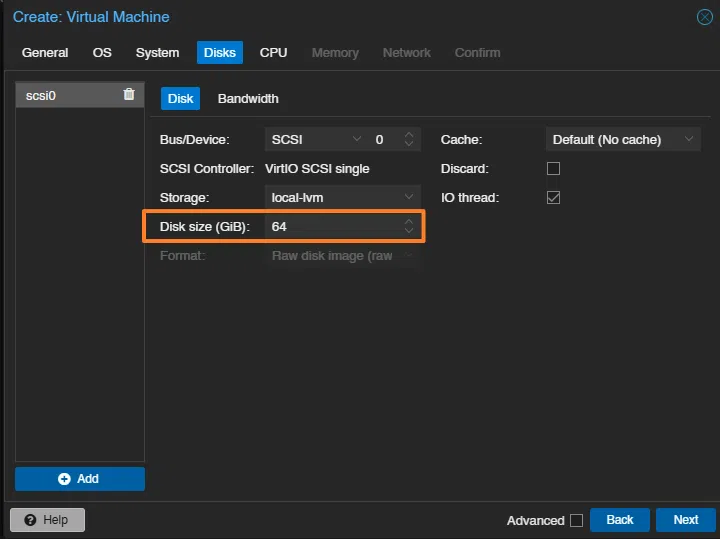Click the Add disk button
The height and width of the screenshot is (539, 720).
coord(80,479)
